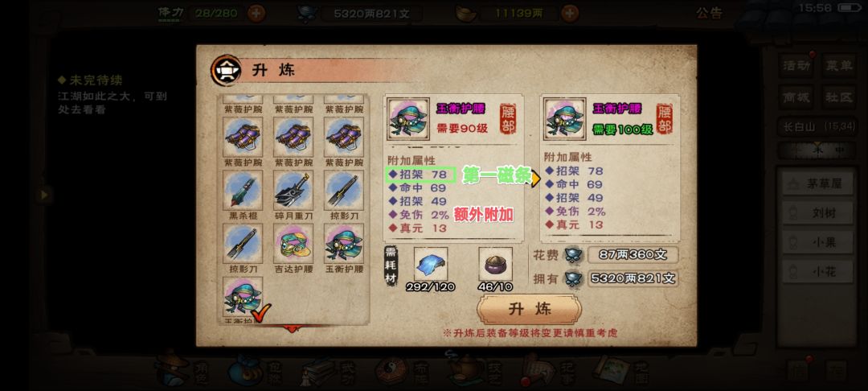Open the 商城 shop menu
The width and height of the screenshot is (868, 391).
[x=796, y=97]
